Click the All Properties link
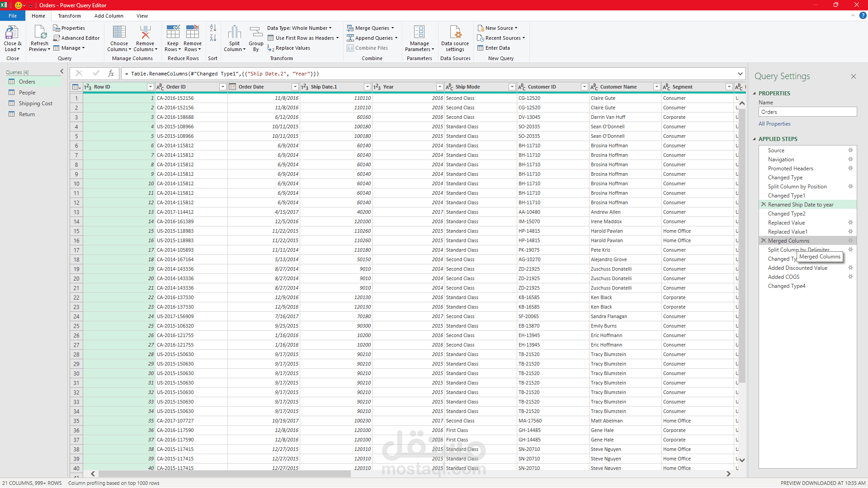 point(774,124)
